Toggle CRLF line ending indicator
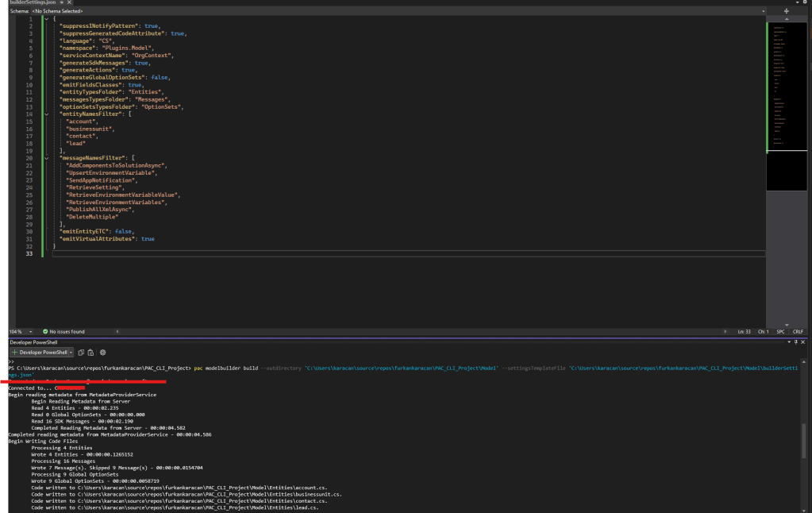 798,331
